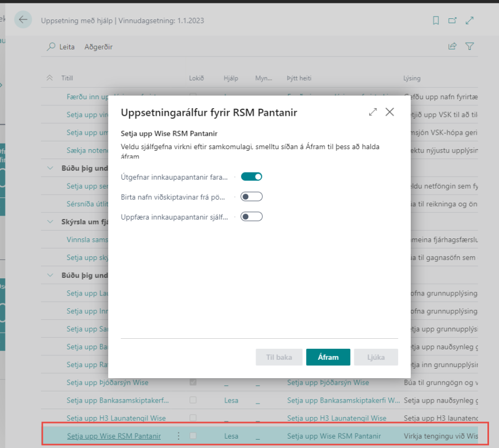Click the bookmark icon in header
Image resolution: width=499 pixels, height=448 pixels.
(x=436, y=21)
